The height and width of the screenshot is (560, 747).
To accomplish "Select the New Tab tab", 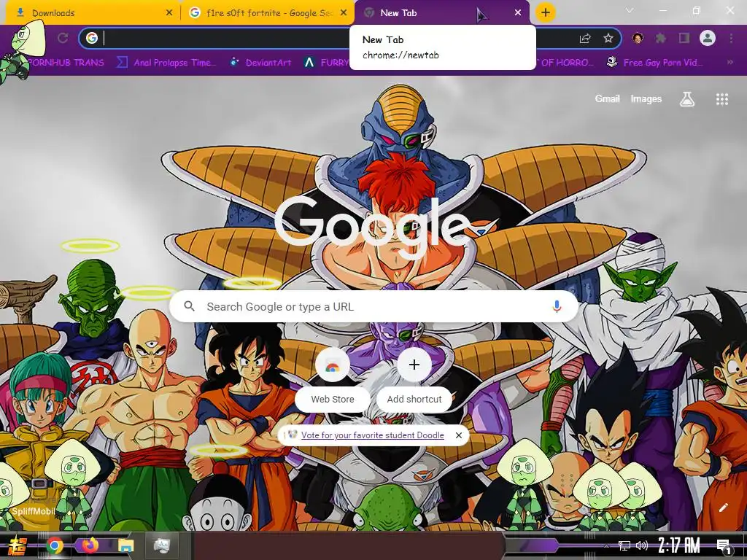I will (x=441, y=13).
